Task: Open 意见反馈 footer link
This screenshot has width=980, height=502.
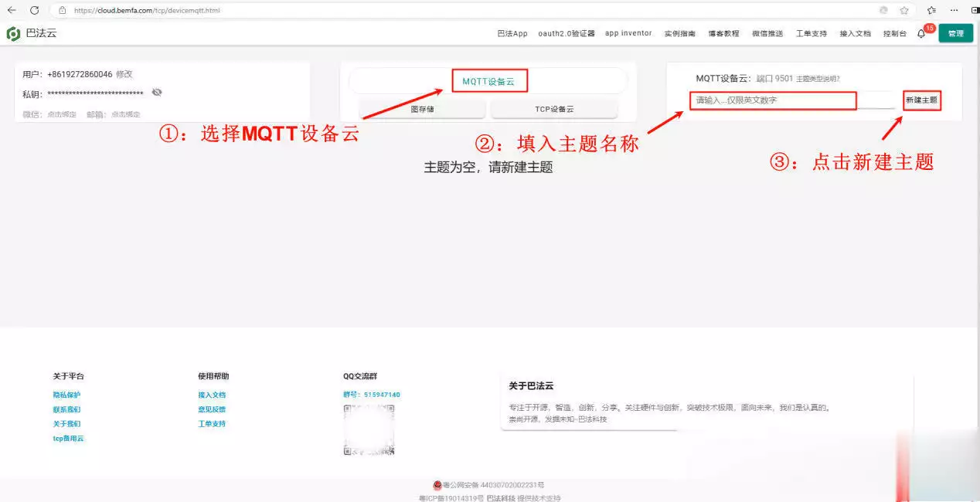Action: (212, 409)
